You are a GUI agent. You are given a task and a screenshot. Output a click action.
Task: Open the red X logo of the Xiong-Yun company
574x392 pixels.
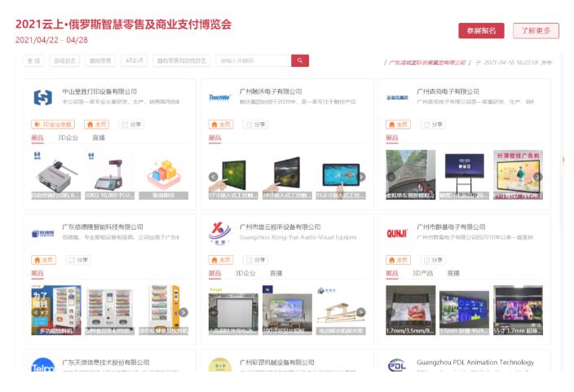pyautogui.click(x=219, y=233)
